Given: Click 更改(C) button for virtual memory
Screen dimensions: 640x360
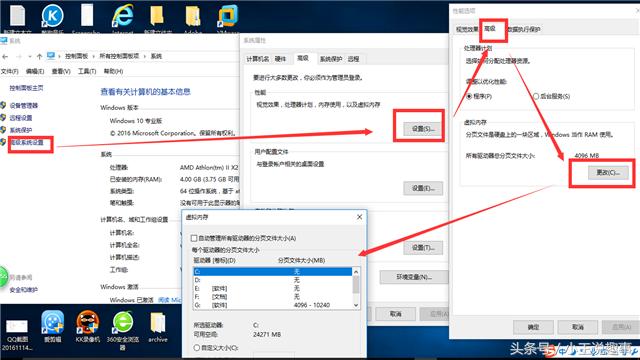Looking at the screenshot, I should (x=608, y=173).
